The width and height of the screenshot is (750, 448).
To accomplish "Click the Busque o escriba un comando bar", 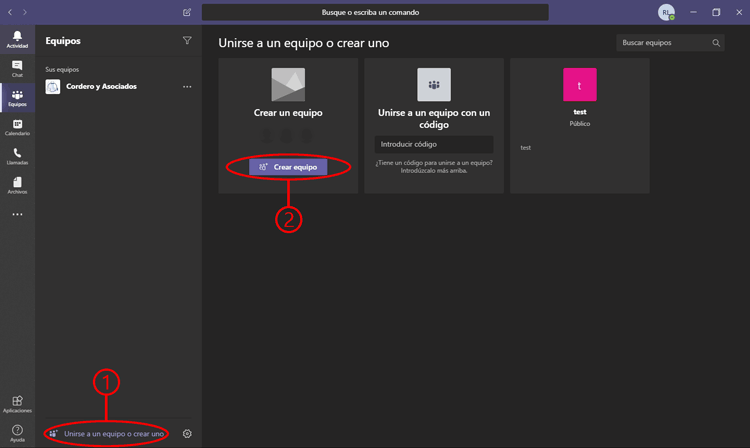I will tap(375, 12).
